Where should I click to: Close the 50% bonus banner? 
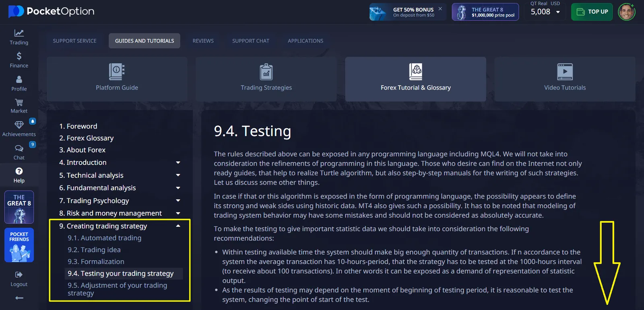pyautogui.click(x=440, y=8)
